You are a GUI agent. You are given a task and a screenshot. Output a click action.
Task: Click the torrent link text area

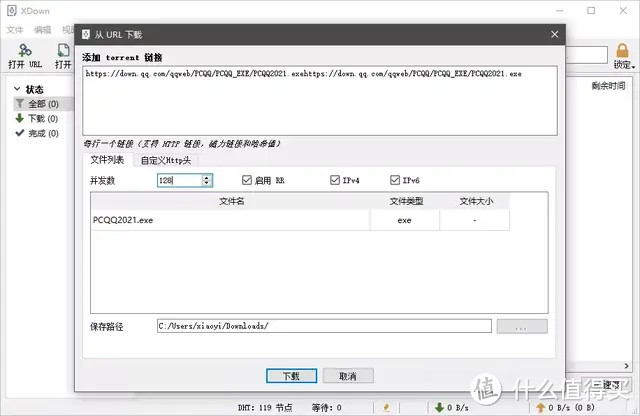pyautogui.click(x=320, y=100)
